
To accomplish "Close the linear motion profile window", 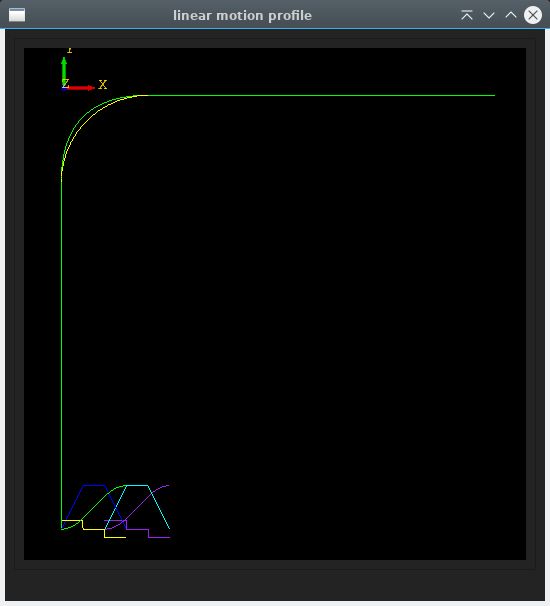I will [x=533, y=15].
